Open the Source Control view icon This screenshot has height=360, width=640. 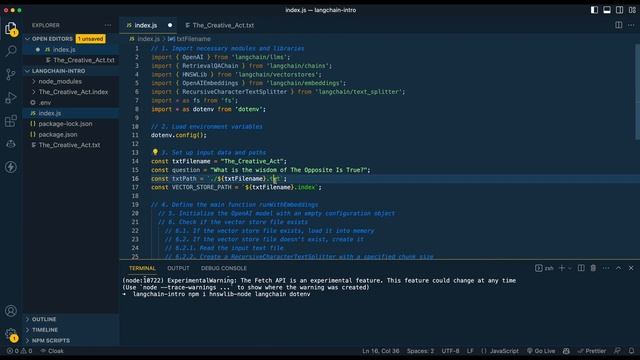click(x=11, y=74)
